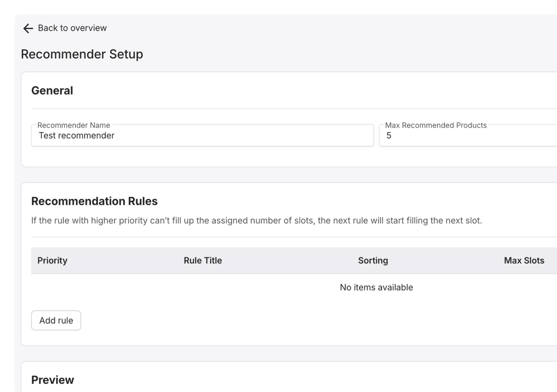557x392 pixels.
Task: Click the Max Slots column header
Action: click(524, 261)
